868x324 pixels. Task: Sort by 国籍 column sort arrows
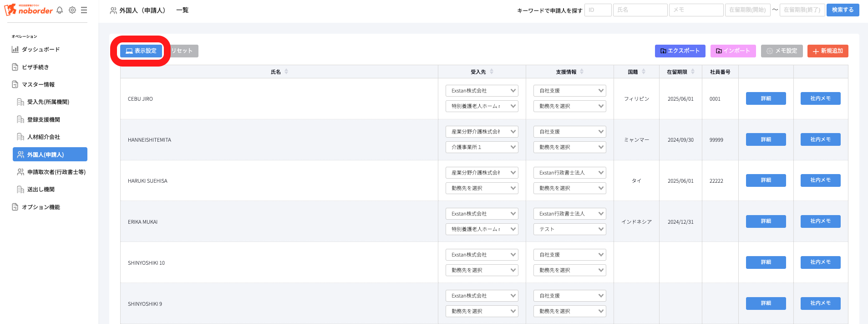(x=644, y=72)
